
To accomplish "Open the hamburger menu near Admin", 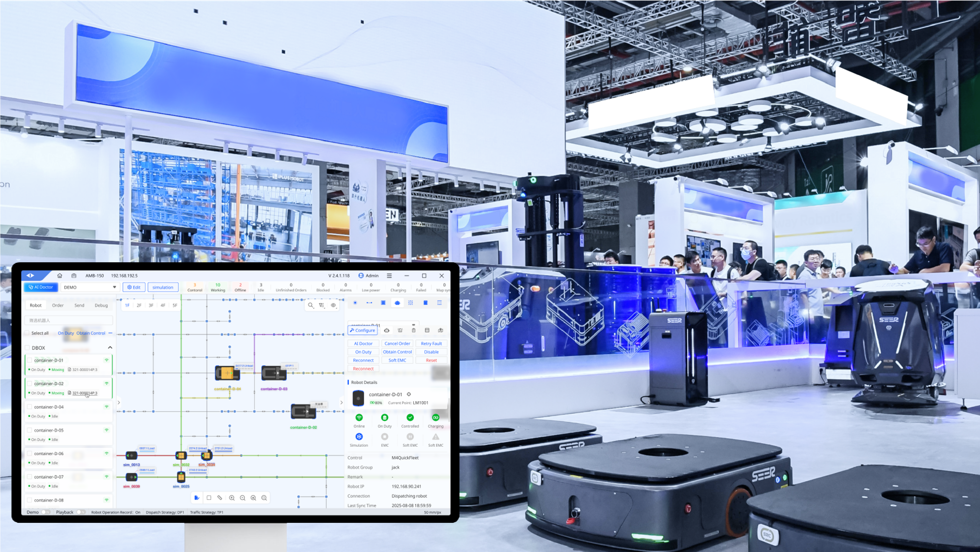I will 389,275.
